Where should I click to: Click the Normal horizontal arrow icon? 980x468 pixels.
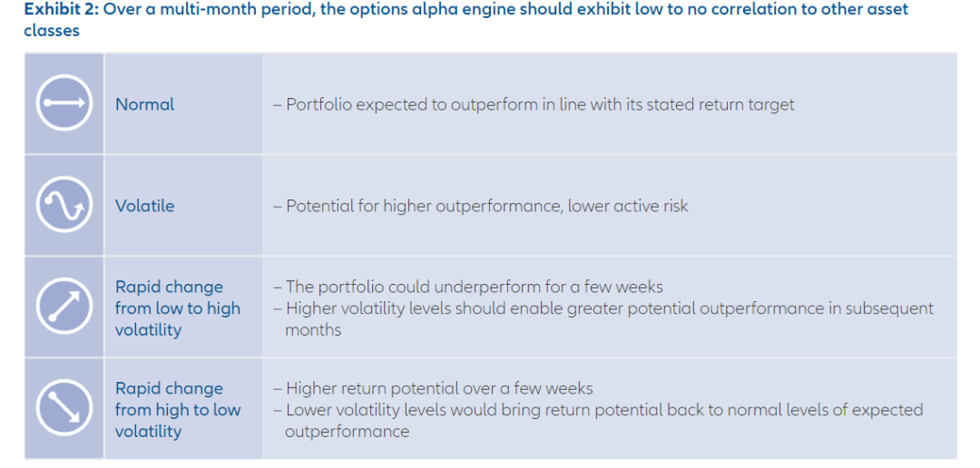click(64, 104)
